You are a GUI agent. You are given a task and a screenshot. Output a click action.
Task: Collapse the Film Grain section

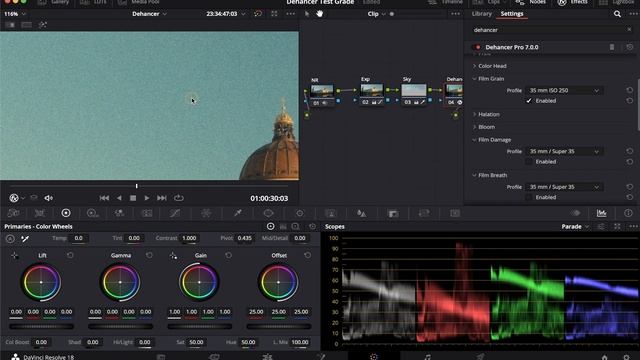pos(475,79)
